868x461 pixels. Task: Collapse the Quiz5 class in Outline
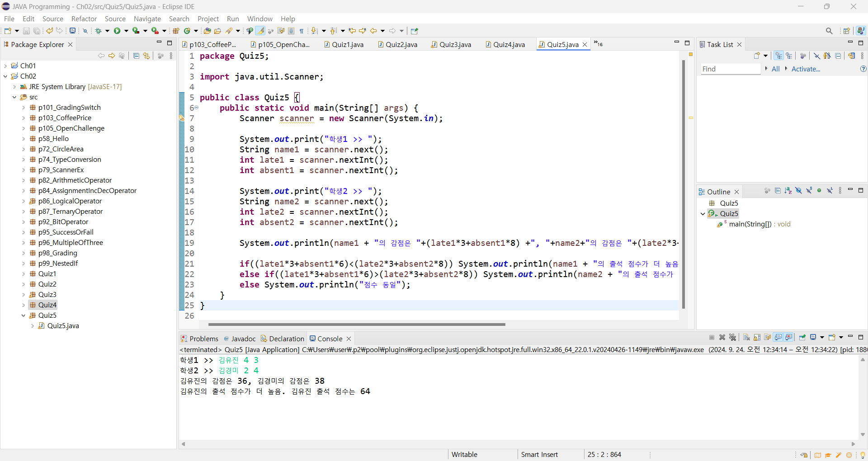pos(703,214)
